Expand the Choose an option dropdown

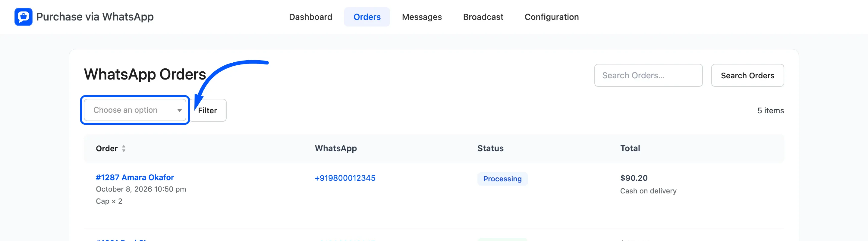135,110
